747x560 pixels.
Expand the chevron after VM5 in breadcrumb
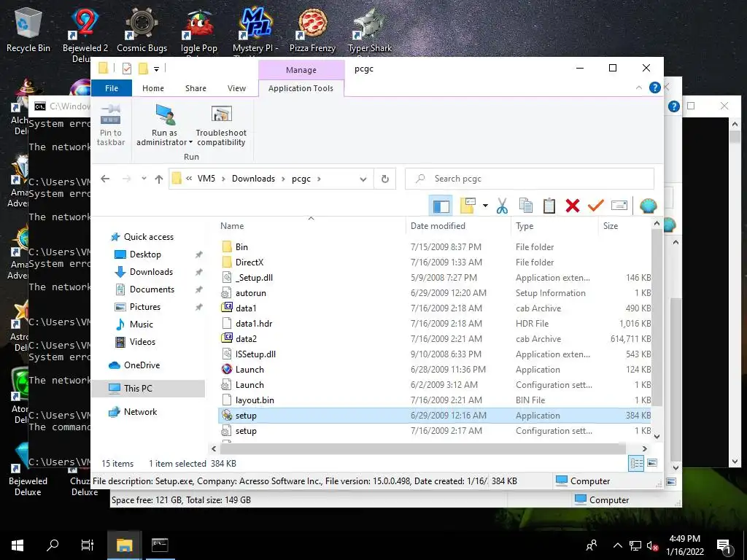(x=223, y=179)
